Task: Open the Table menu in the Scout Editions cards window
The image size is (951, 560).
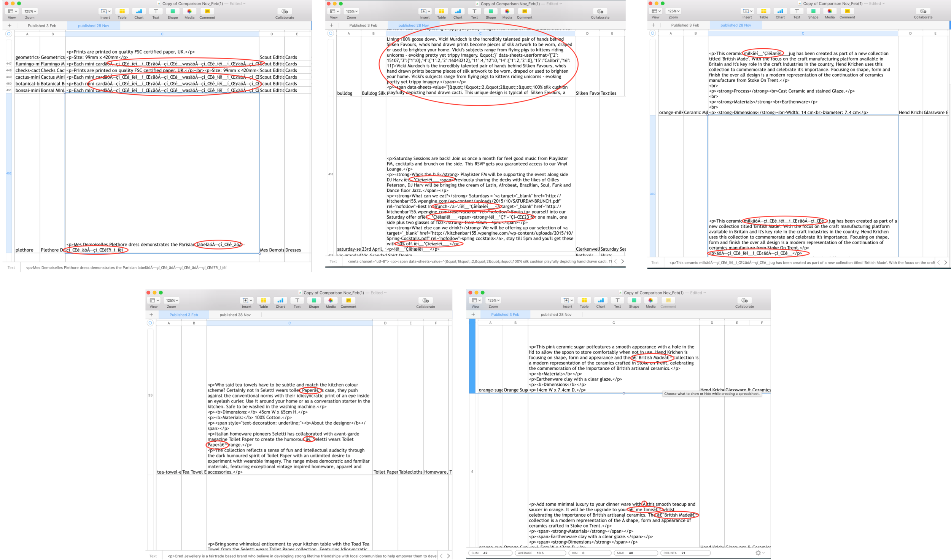Action: [x=122, y=11]
